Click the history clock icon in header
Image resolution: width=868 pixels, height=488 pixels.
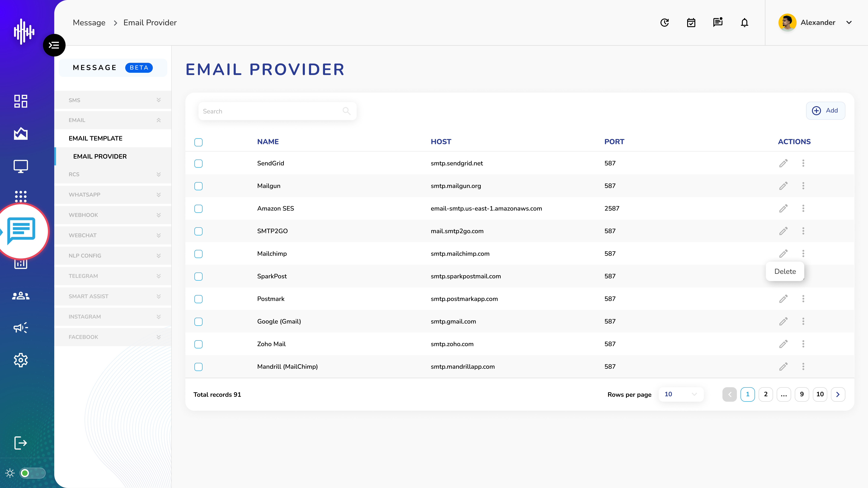coord(664,23)
